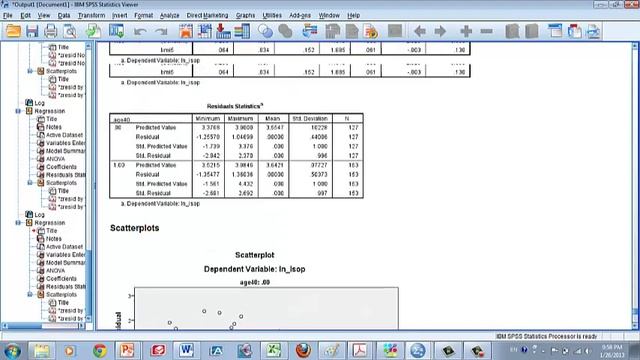Click the Go to Case toolbar icon
640x360 pixels.
(204, 31)
